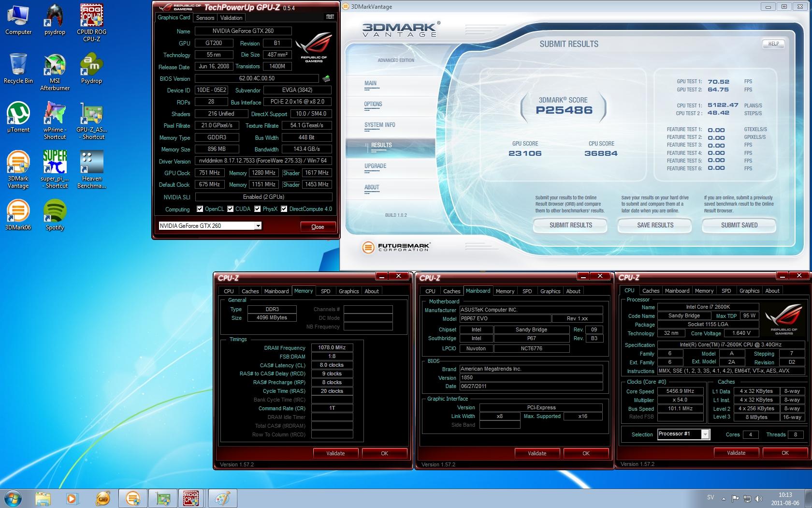Switch to the Sensors tab in GPU-Z
This screenshot has height=508, width=812.
pyautogui.click(x=205, y=18)
